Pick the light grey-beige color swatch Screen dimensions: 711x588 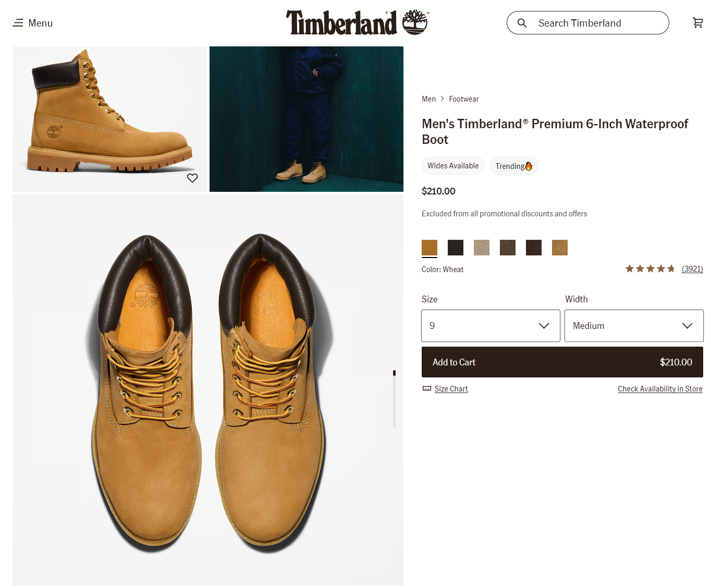[482, 248]
